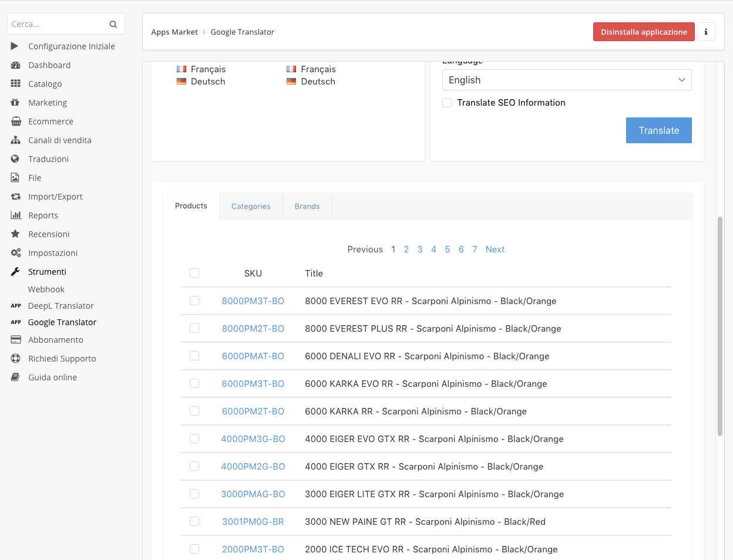Click the Reports bar chart icon
The width and height of the screenshot is (733, 560).
click(x=16, y=215)
